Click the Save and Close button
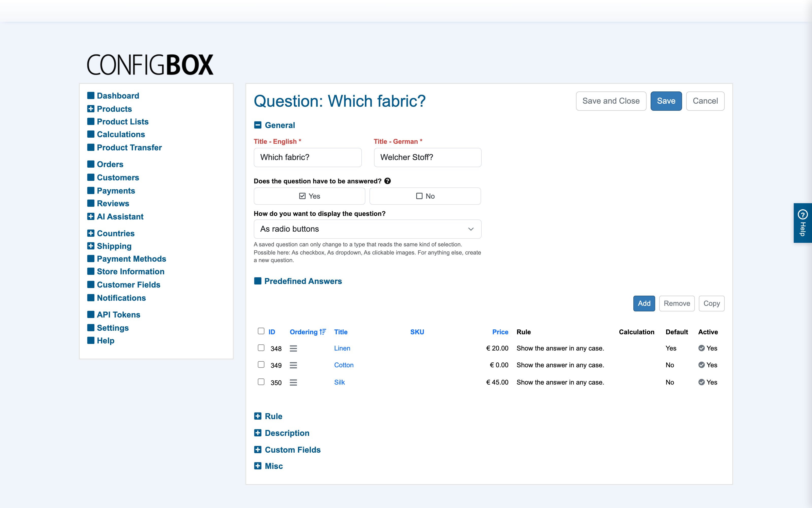 611,101
